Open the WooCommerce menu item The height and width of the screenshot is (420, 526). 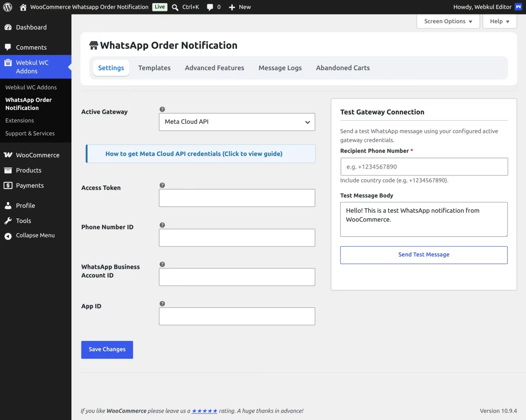click(36, 155)
